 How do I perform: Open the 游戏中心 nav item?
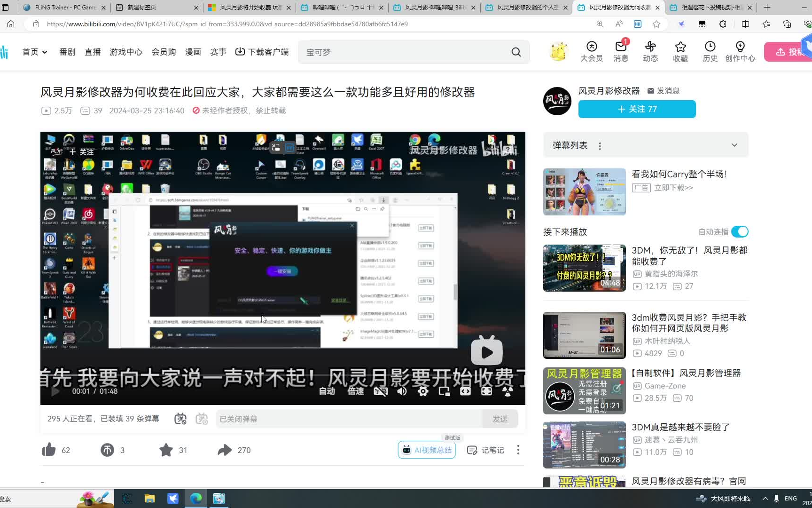coord(126,52)
